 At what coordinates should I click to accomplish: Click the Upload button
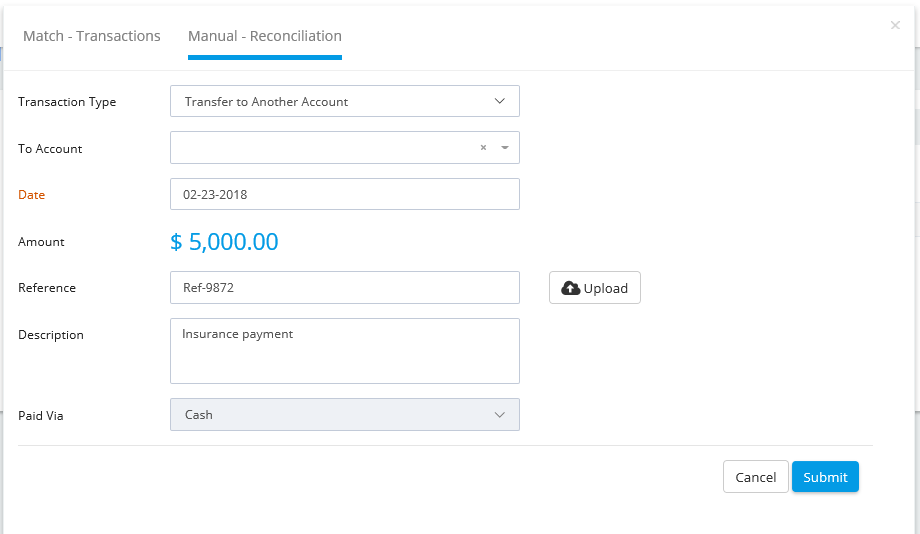click(x=595, y=288)
